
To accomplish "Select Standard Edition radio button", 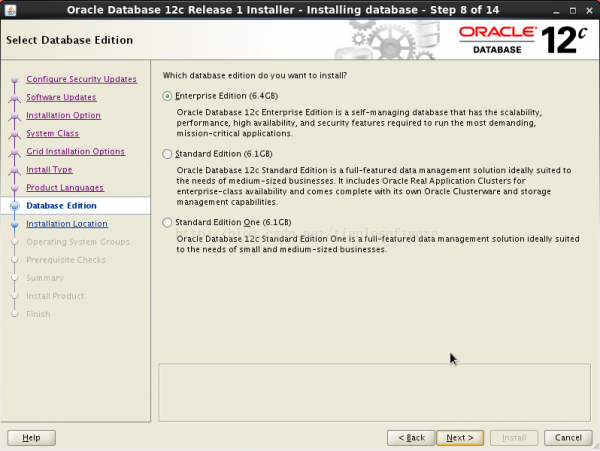I will (167, 154).
